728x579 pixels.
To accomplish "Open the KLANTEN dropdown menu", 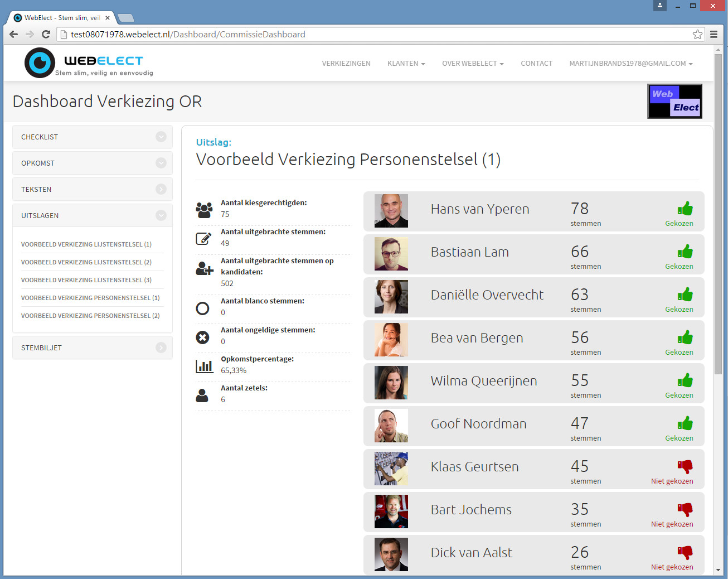I will tap(406, 63).
